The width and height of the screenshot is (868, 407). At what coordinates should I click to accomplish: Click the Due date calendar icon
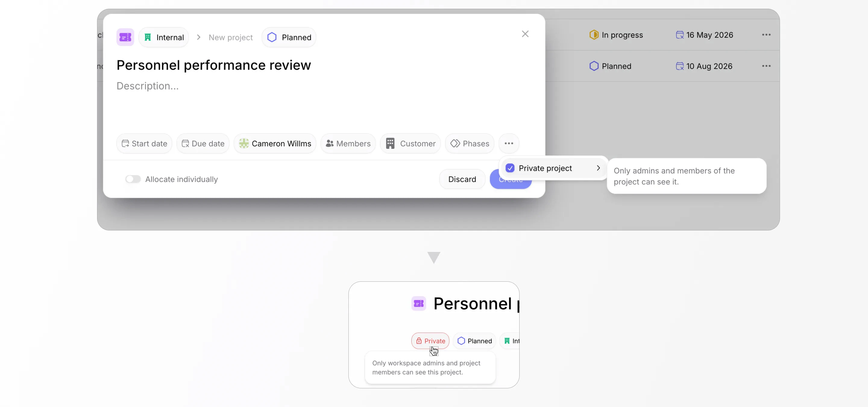tap(186, 143)
